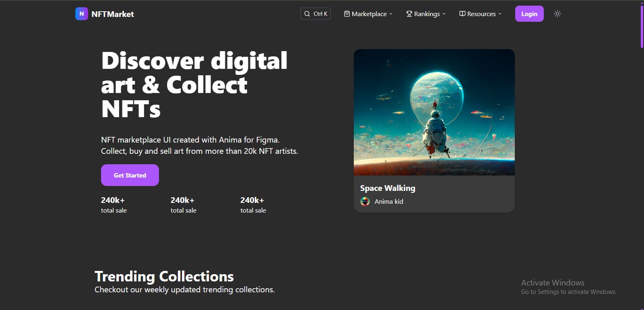
Task: Expand the Resources chevron arrow
Action: tap(500, 14)
